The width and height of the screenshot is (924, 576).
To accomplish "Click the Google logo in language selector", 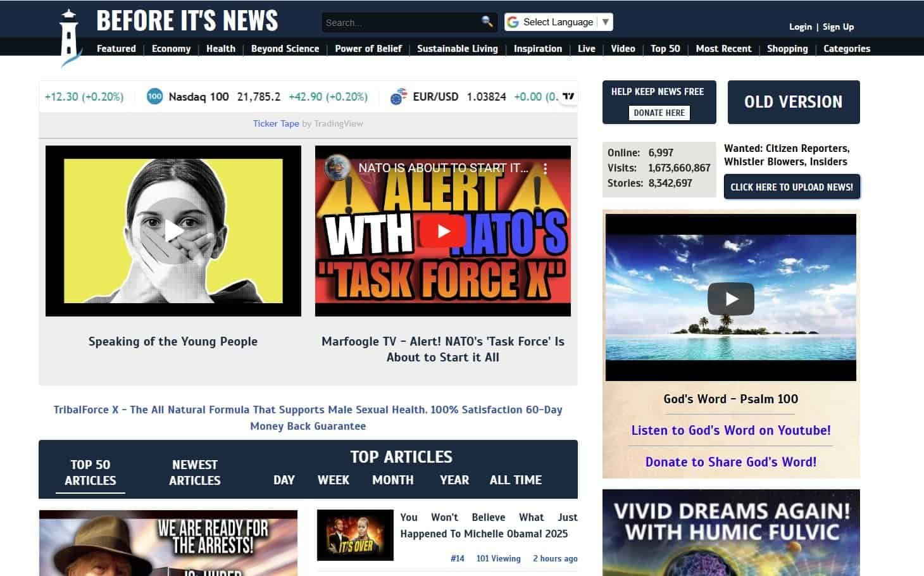I will 513,22.
